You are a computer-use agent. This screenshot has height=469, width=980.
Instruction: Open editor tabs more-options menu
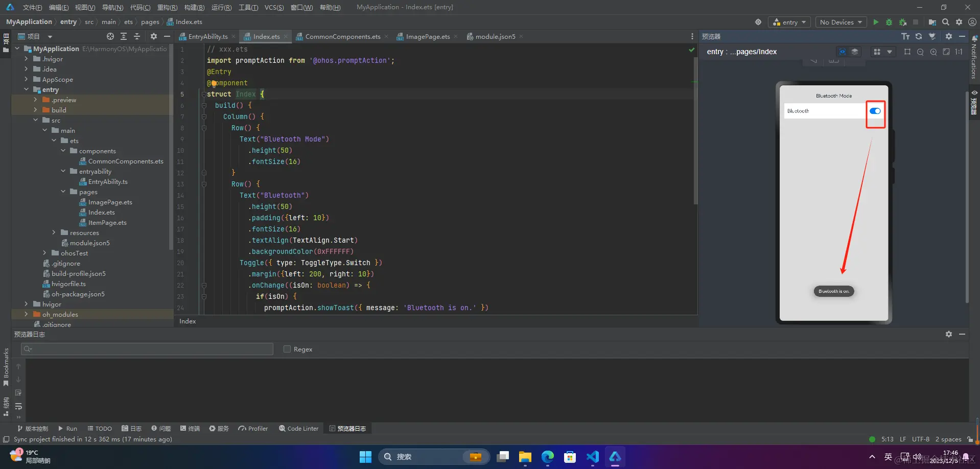tap(692, 36)
